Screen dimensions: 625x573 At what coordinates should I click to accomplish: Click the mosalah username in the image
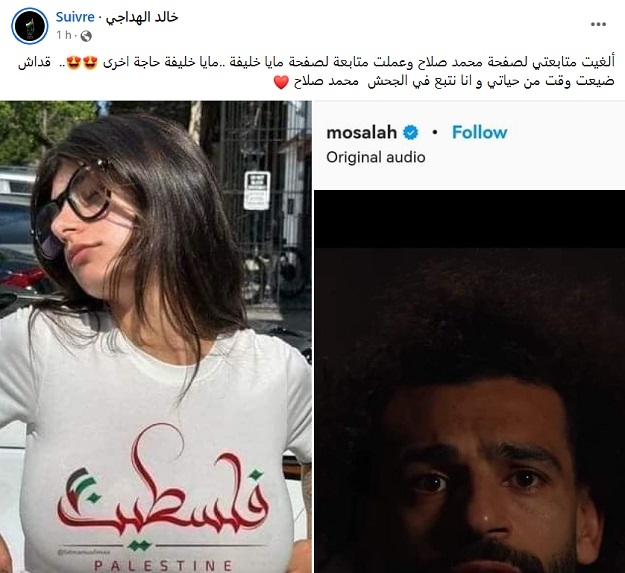(x=362, y=132)
